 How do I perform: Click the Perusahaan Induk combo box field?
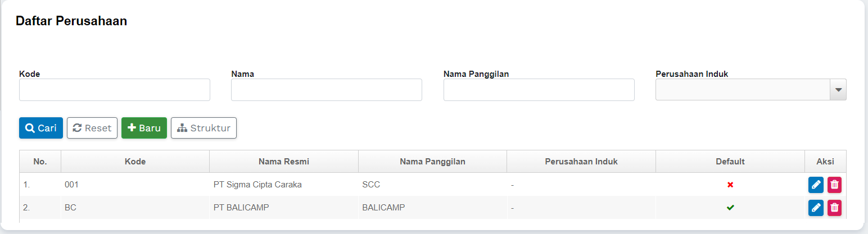pos(743,90)
